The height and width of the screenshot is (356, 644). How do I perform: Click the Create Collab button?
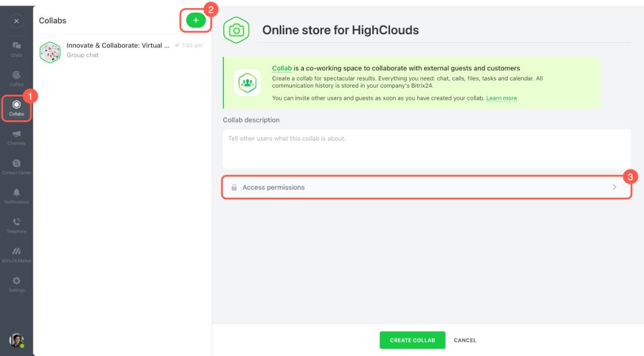pos(413,340)
